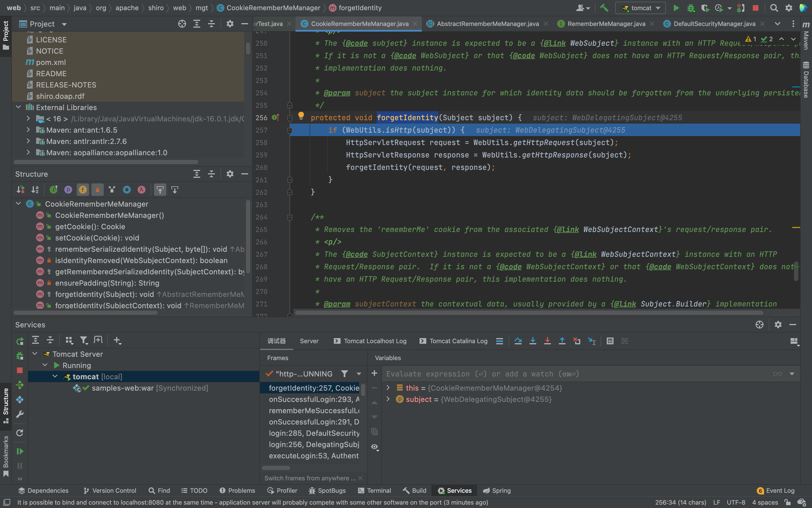Open Search Everywhere magnifier
812x508 pixels.
[774, 8]
